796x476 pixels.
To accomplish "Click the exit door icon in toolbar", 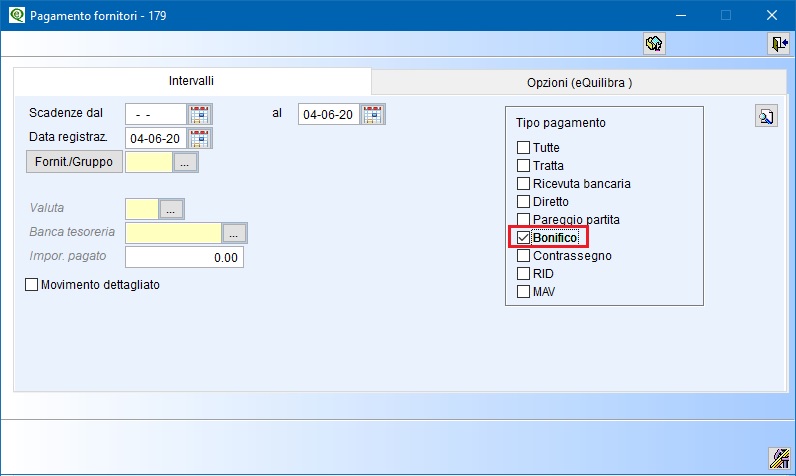I will point(778,44).
